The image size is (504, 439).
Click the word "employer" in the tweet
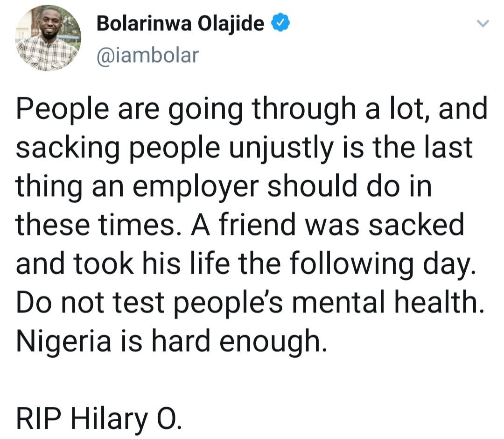(196, 187)
